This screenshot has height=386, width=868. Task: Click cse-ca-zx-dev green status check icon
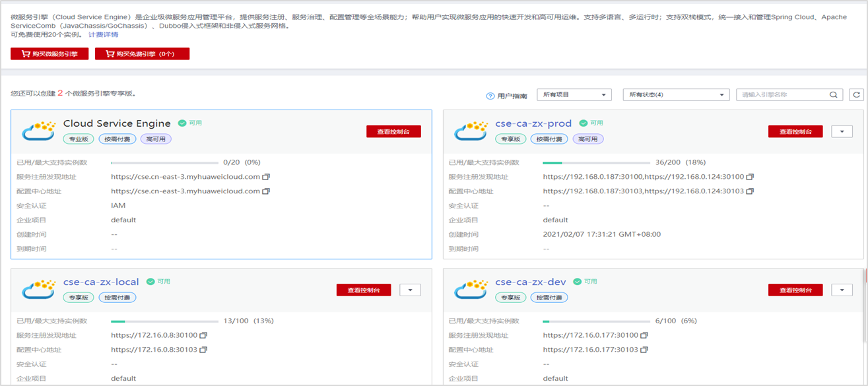[x=578, y=282]
